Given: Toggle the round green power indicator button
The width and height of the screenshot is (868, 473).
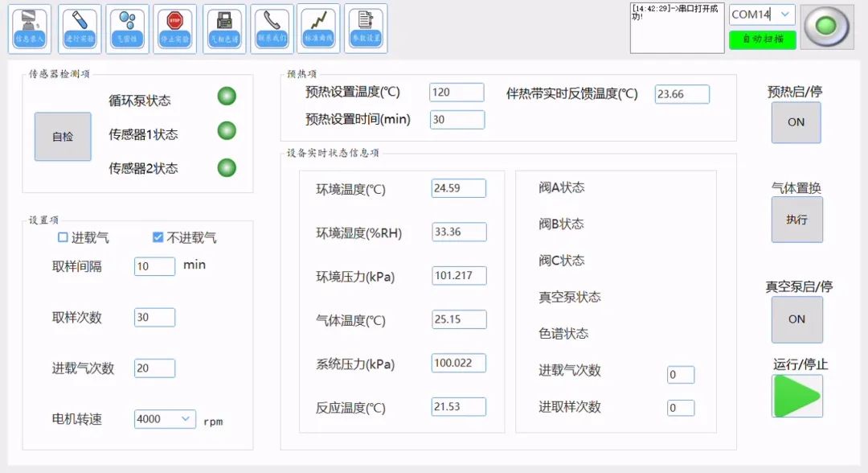Looking at the screenshot, I should pyautogui.click(x=826, y=26).
